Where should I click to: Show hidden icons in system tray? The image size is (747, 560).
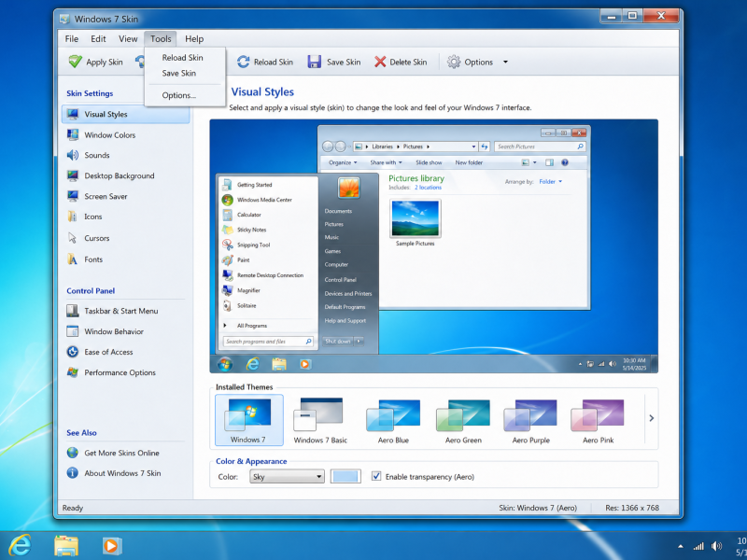[681, 546]
